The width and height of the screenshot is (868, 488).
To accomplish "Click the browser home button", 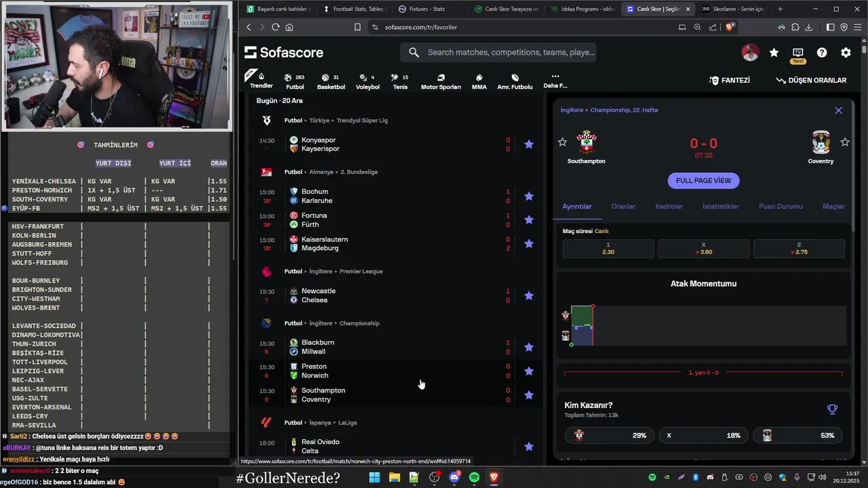I will pyautogui.click(x=290, y=27).
